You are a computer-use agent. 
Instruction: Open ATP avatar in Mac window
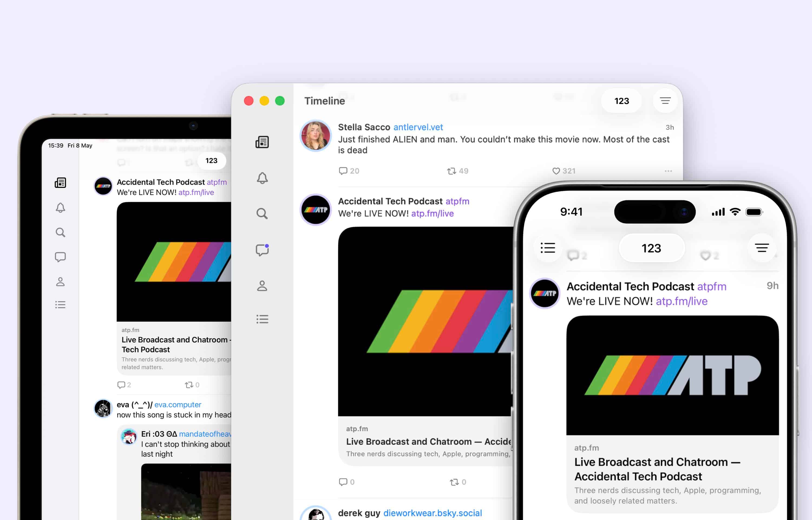(x=316, y=210)
